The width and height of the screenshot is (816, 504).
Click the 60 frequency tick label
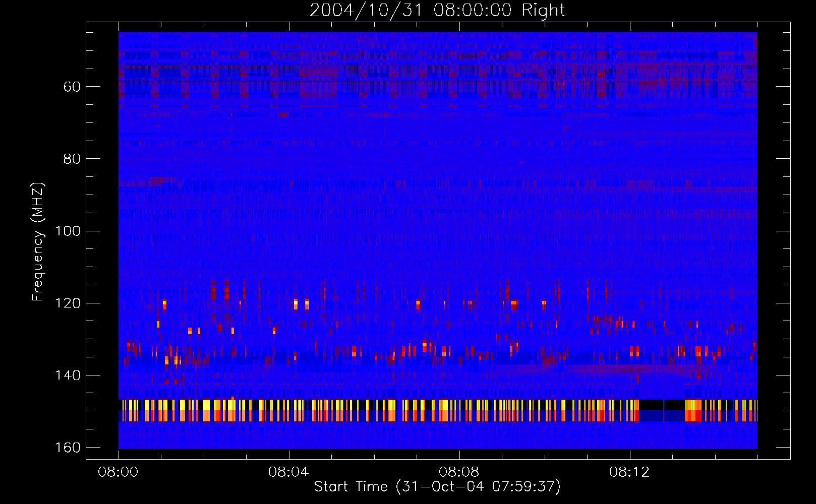(x=72, y=87)
